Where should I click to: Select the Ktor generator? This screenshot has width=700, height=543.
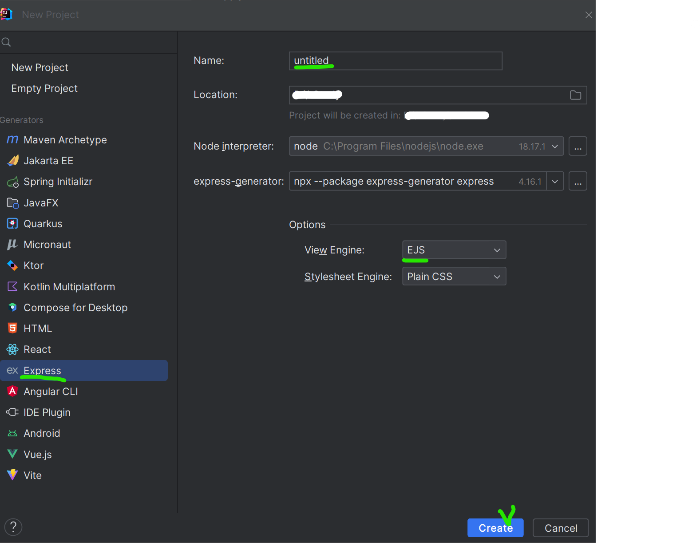[x=33, y=266]
